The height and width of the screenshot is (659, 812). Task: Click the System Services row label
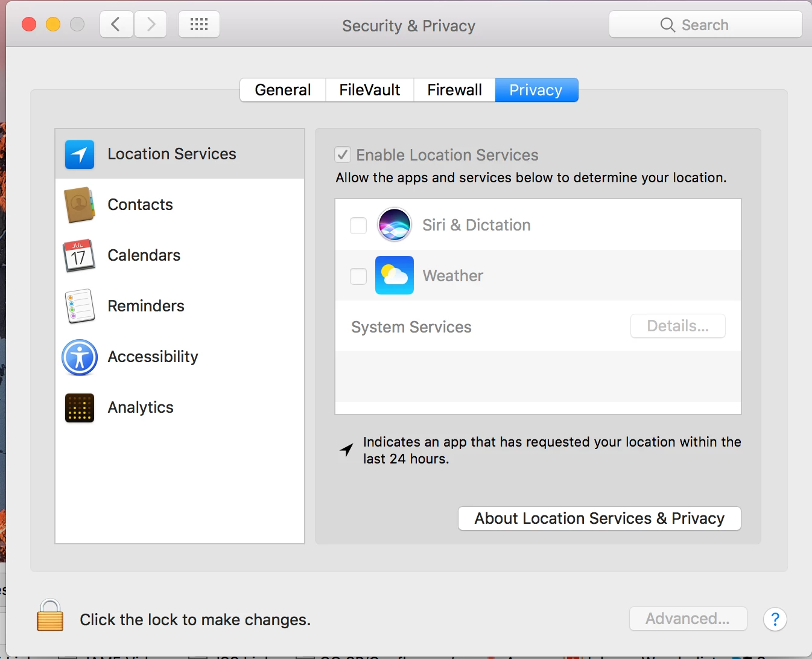coord(411,327)
